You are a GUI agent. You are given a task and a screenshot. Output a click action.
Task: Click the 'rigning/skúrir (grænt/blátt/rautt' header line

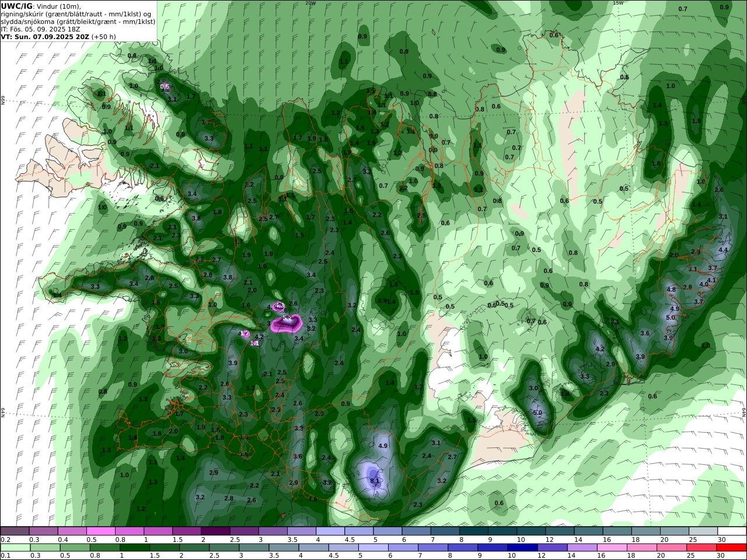coord(76,13)
